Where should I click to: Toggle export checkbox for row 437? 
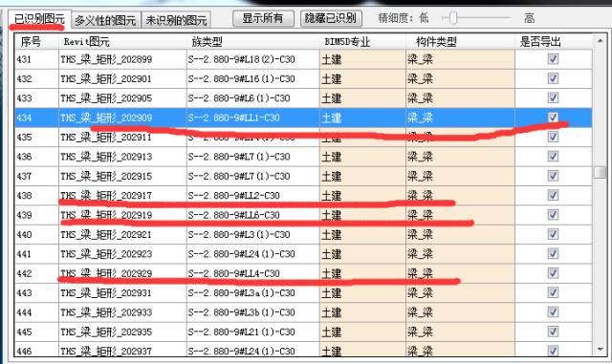553,176
